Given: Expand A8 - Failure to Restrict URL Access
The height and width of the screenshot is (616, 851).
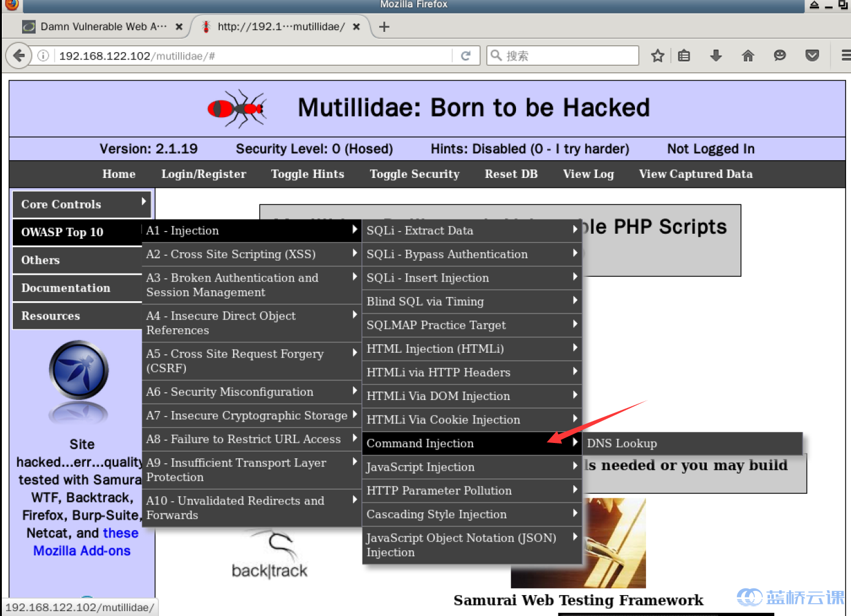Looking at the screenshot, I should [x=252, y=439].
